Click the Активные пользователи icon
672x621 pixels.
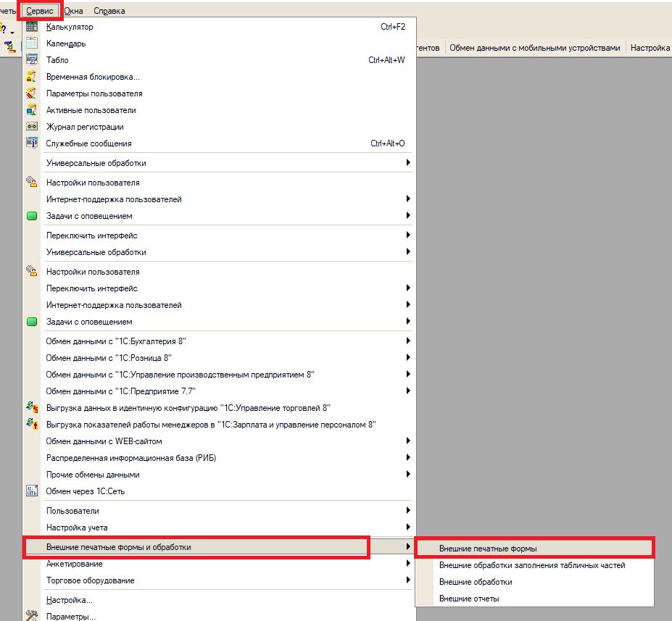point(32,109)
